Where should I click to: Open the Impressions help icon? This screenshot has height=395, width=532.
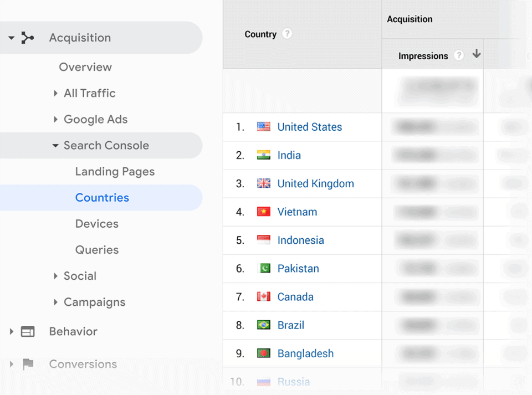(x=459, y=55)
